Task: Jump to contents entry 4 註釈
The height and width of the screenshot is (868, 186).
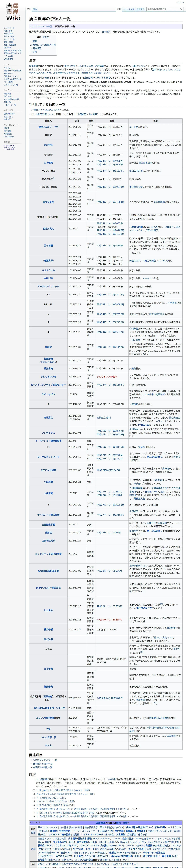Action: [33, 52]
